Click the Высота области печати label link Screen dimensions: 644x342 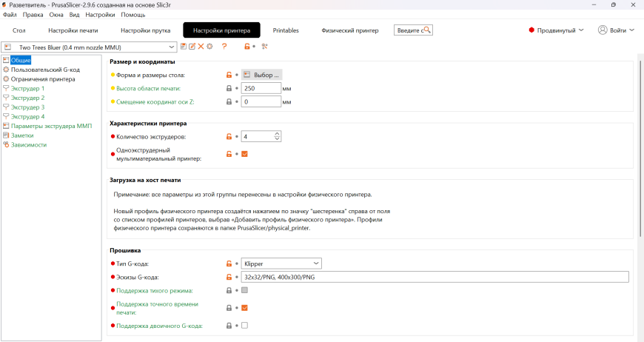pyautogui.click(x=148, y=88)
